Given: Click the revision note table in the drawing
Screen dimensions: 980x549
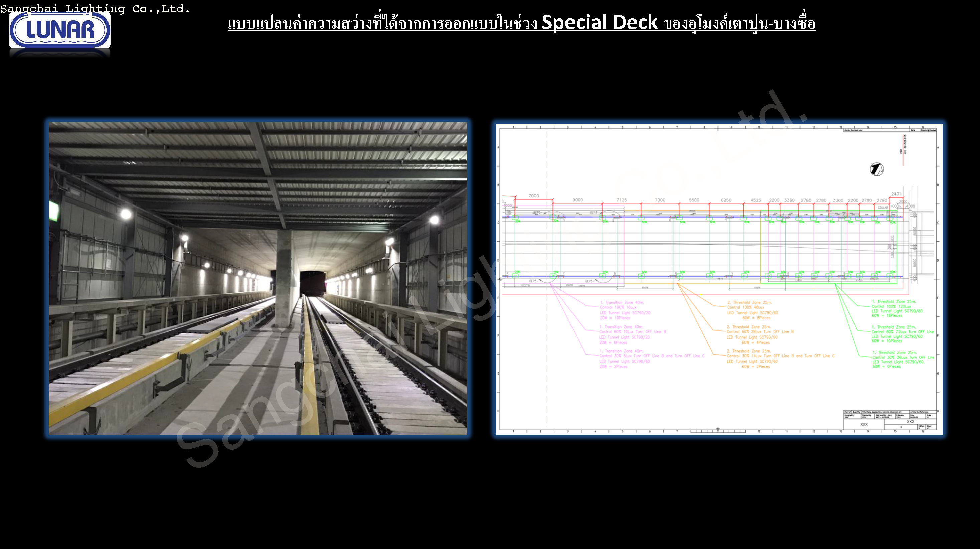Looking at the screenshot, I should tap(889, 130).
